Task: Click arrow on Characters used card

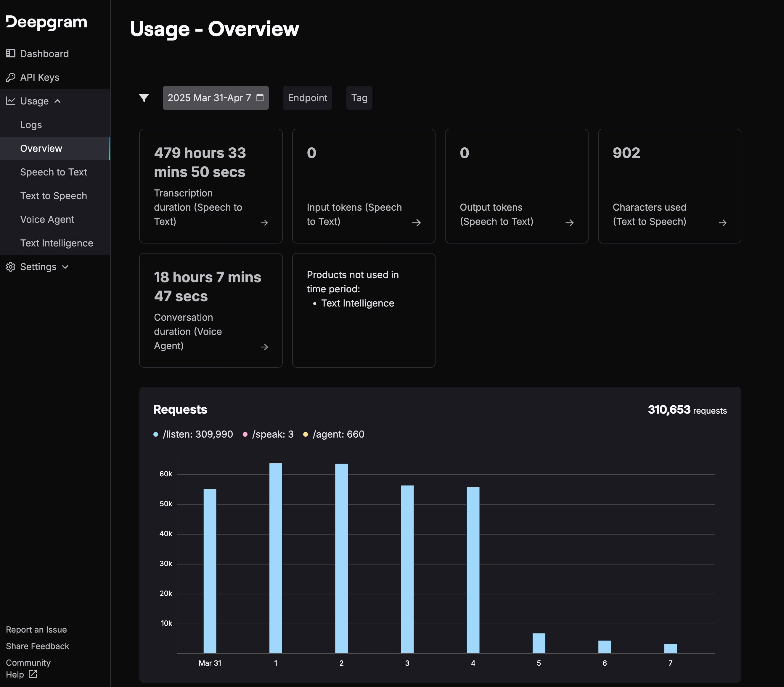Action: (723, 223)
